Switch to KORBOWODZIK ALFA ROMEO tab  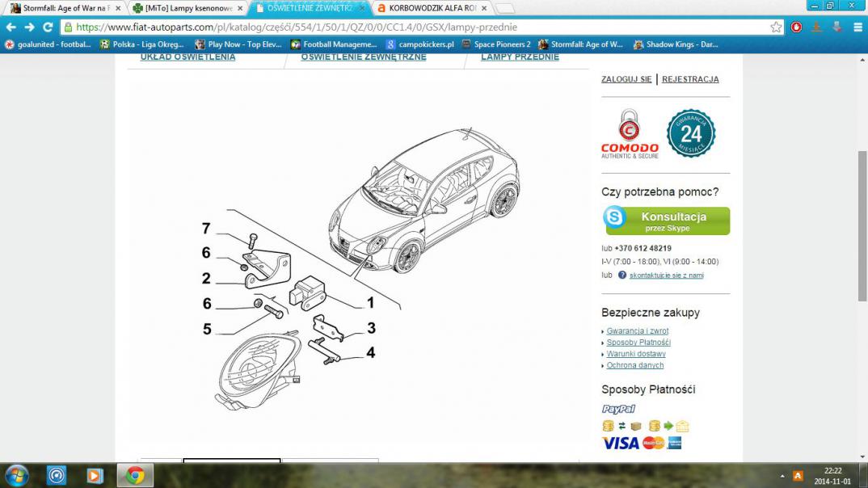[x=432, y=8]
